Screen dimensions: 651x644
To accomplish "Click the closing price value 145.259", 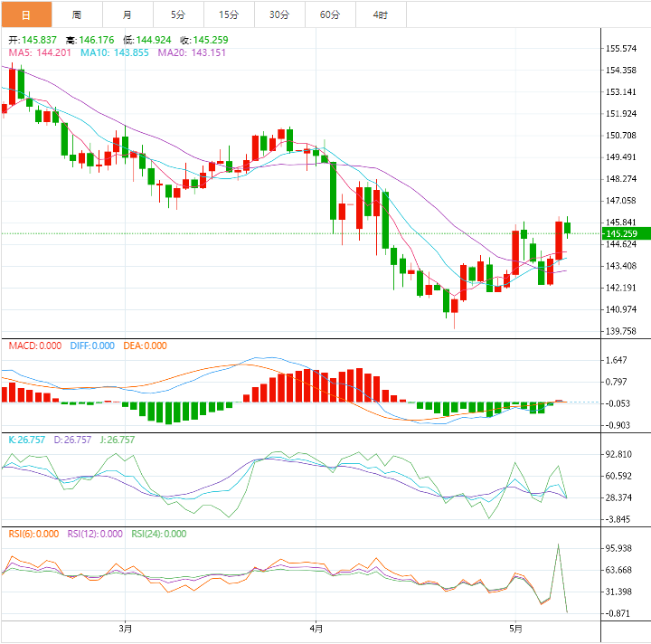I will pos(211,41).
